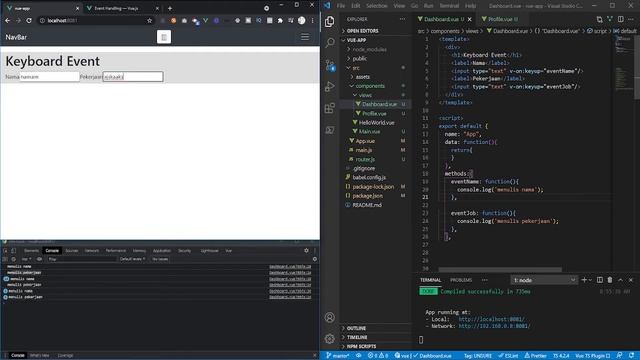Open the Network URL link in terminal
This screenshot has width=640, height=360.
click(x=494, y=326)
